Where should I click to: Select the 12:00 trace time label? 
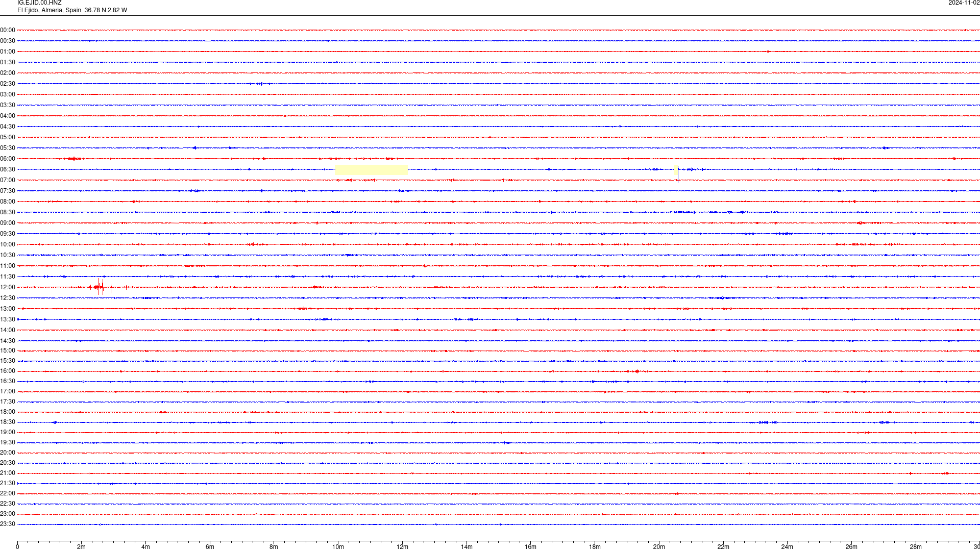point(8,287)
